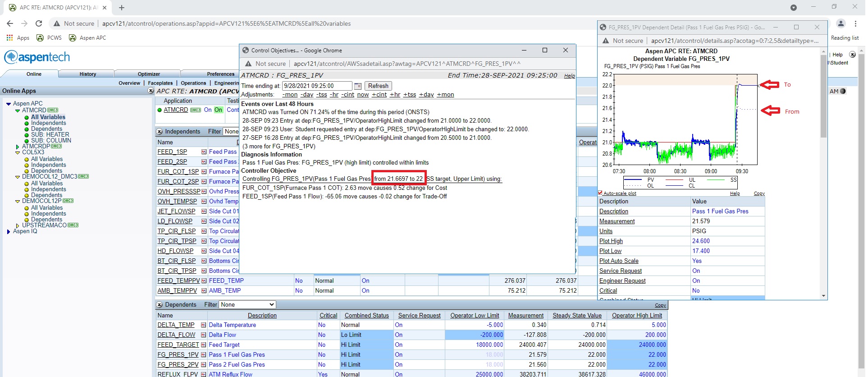Click Copy link above Dependents table

(x=660, y=306)
